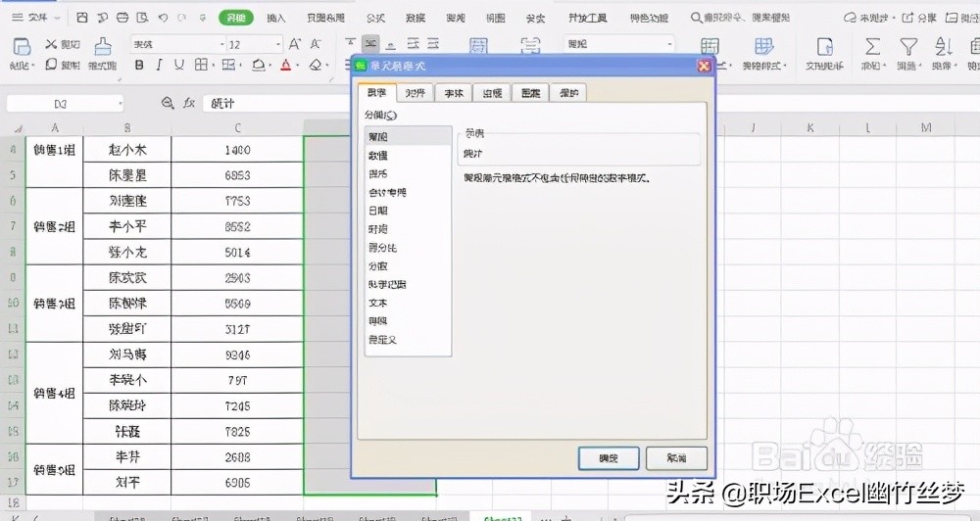Click the Merge and Center icon

(x=478, y=46)
